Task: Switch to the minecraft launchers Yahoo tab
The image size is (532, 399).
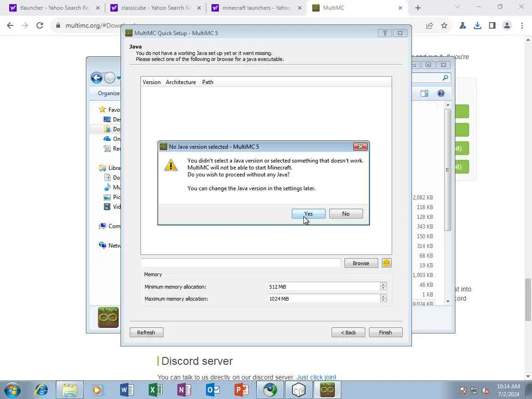Action: 256,8
